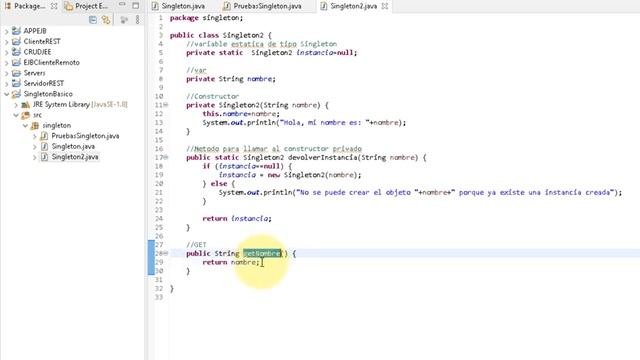The width and height of the screenshot is (640, 360).
Task: Minimize the Package Explorer panel
Action: tap(122, 4)
